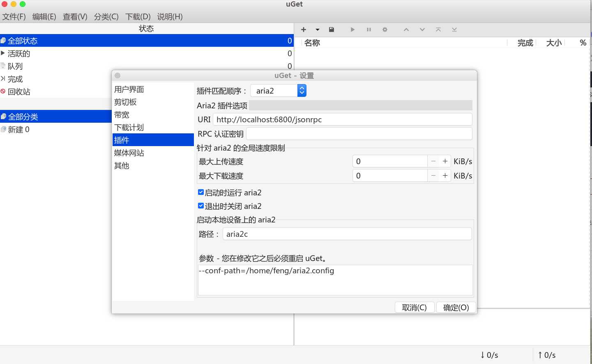Open the 文件(F) menu
This screenshot has height=364, width=592.
(14, 17)
